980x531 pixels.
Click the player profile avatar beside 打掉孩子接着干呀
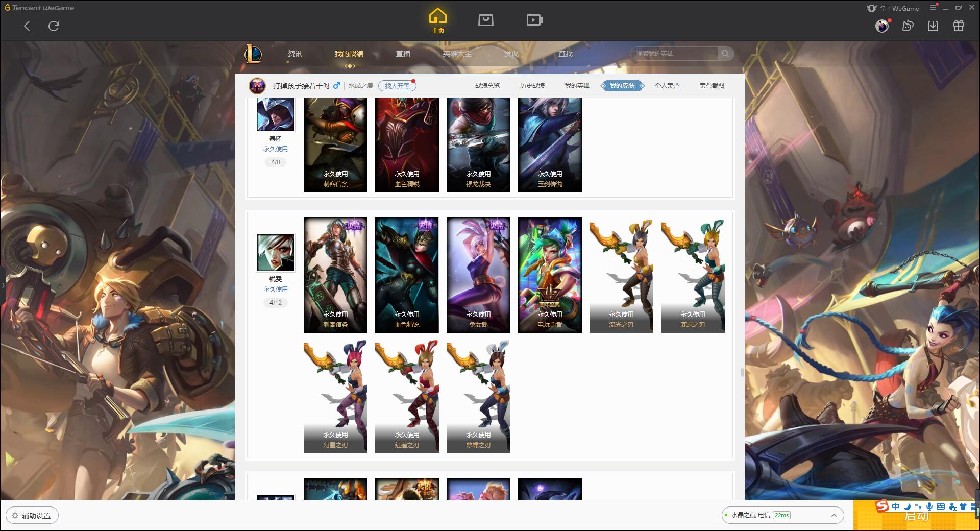pyautogui.click(x=257, y=86)
